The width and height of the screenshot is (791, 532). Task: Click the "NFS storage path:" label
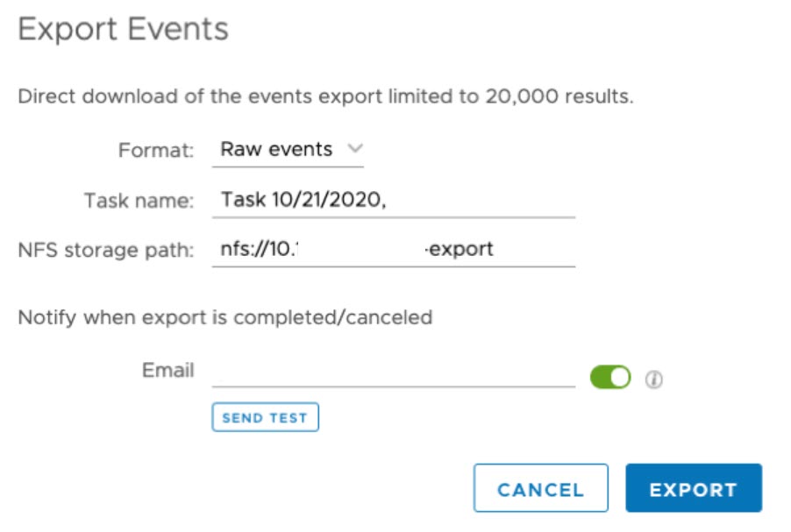[x=105, y=251]
